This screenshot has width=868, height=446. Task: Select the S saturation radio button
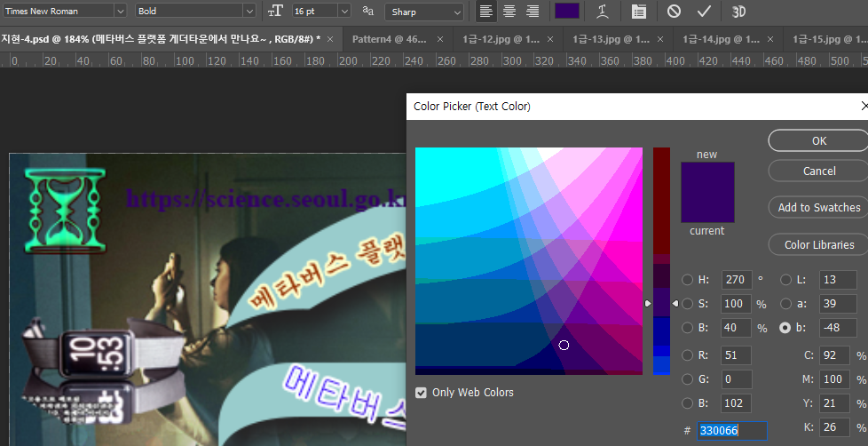tap(687, 304)
